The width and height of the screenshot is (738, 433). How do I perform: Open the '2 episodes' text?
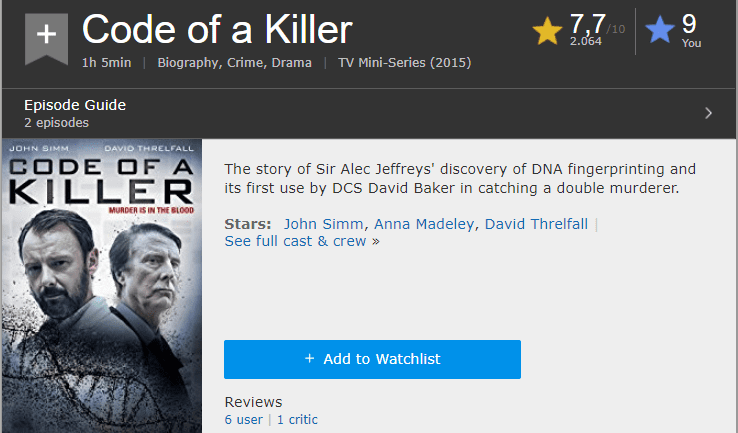pyautogui.click(x=56, y=123)
